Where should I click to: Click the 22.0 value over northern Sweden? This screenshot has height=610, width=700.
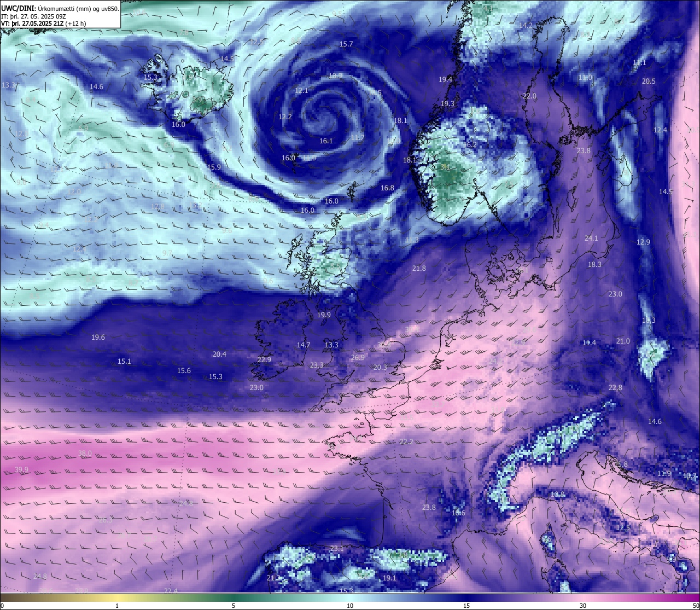529,96
